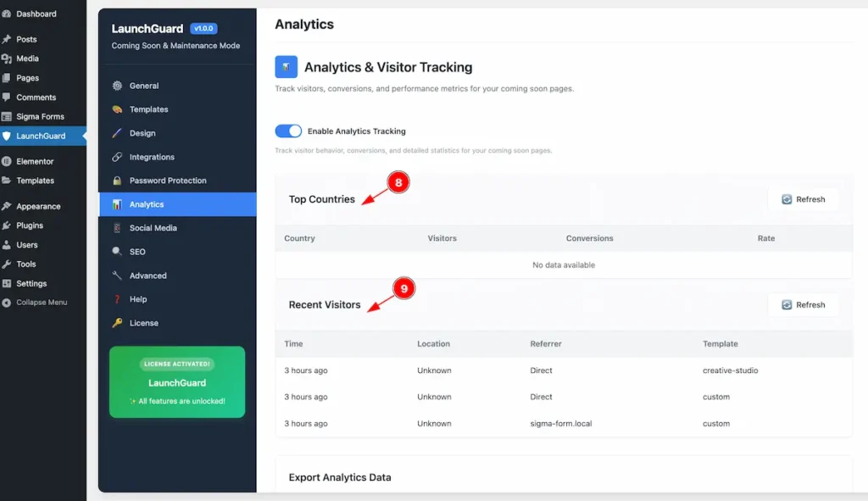Click the Collapse Menu arrow icon

click(x=7, y=303)
